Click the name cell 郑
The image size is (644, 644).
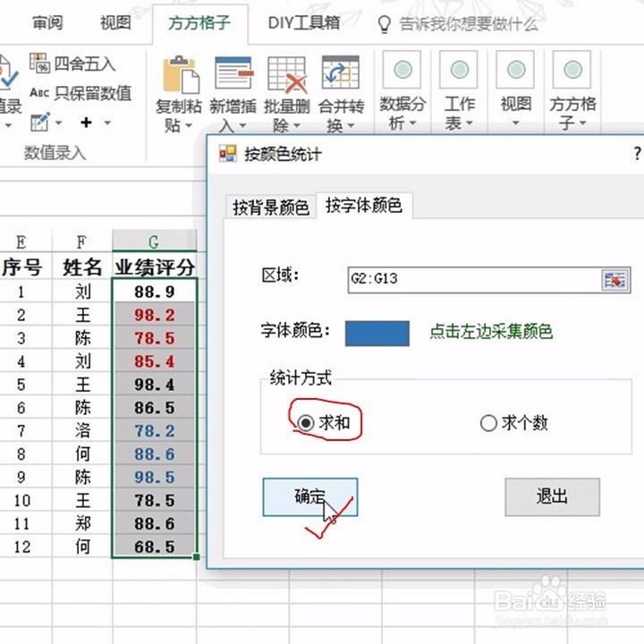[82, 523]
